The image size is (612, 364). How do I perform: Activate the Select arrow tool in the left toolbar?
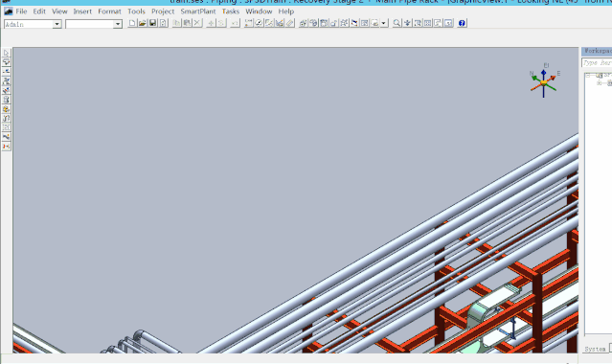(x=7, y=53)
